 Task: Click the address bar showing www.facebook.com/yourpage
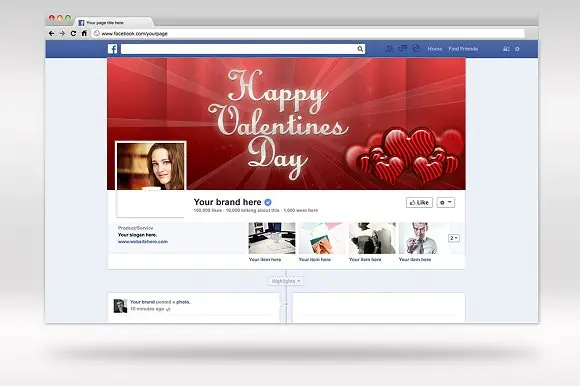[308, 33]
